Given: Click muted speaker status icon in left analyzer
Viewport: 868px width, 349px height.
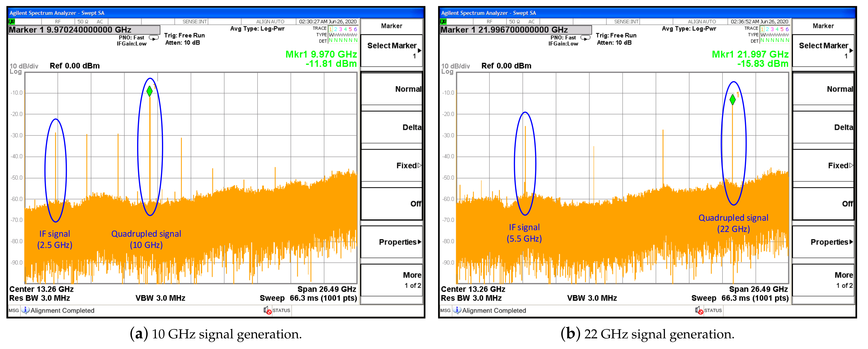Looking at the screenshot, I should [x=268, y=310].
